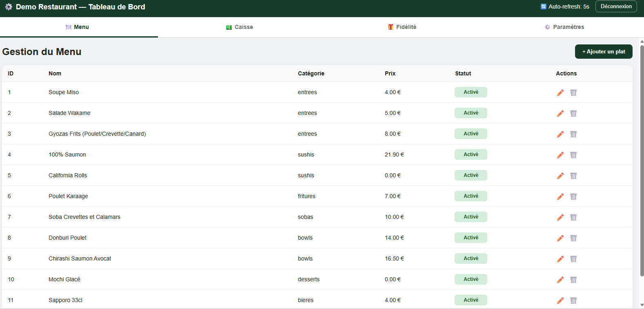Open the Paramètres tab
Screen dimensions: 644x309
(564, 27)
